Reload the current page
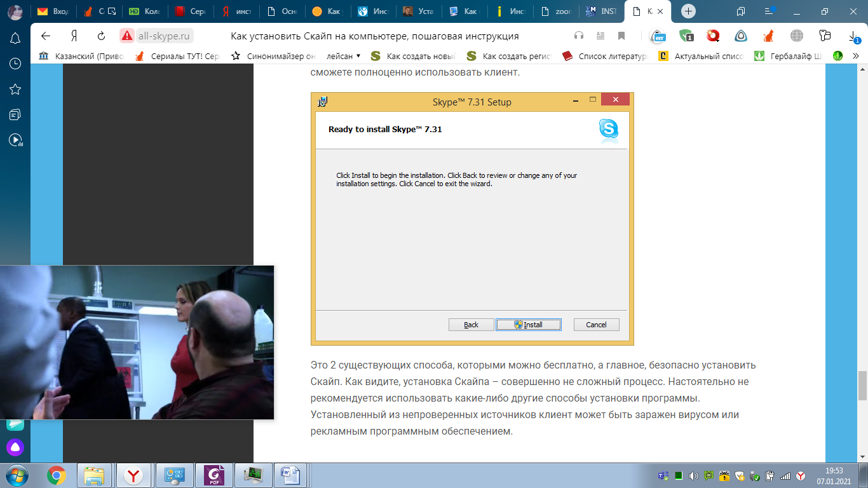The width and height of the screenshot is (868, 488). (x=101, y=36)
